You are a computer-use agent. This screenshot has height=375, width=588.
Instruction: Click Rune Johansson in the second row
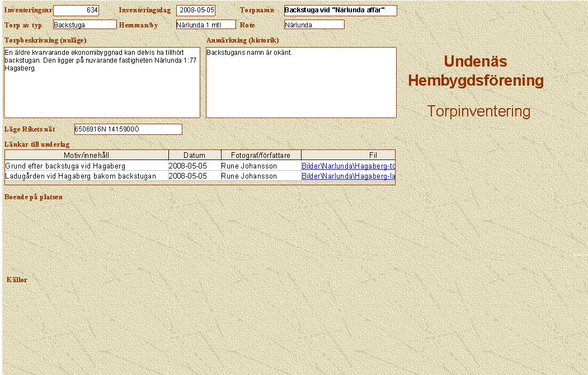(x=249, y=176)
